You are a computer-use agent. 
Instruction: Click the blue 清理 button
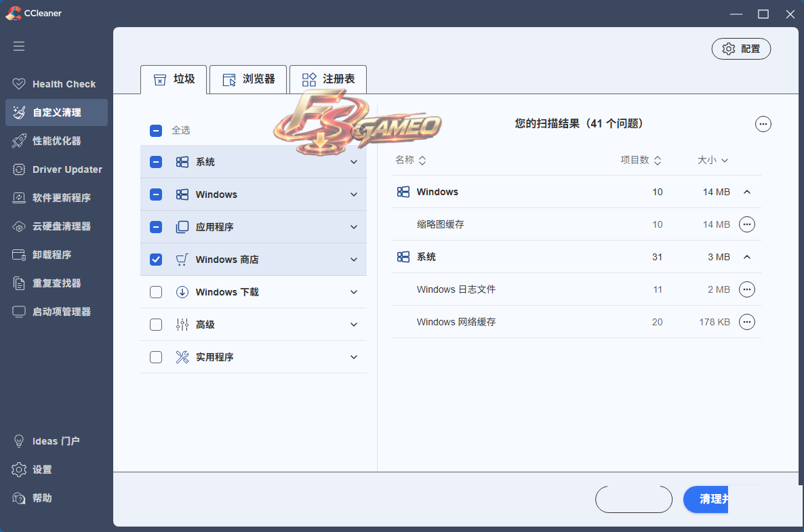point(706,499)
